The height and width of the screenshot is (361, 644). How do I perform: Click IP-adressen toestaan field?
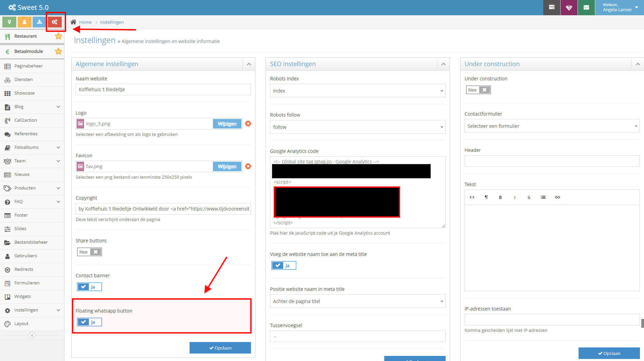(x=552, y=320)
